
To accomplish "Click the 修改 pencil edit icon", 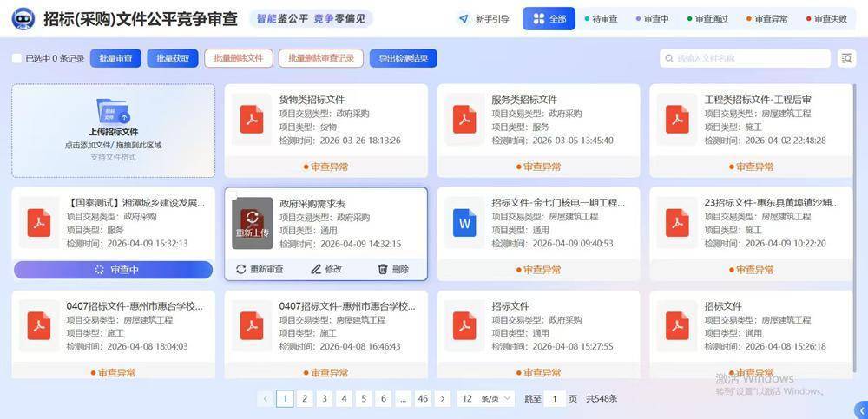I will pyautogui.click(x=316, y=269).
